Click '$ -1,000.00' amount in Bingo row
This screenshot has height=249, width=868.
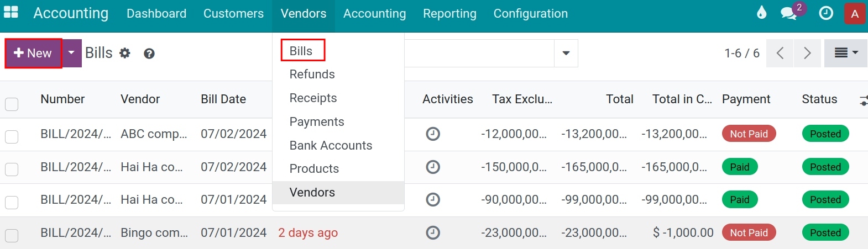coord(683,232)
